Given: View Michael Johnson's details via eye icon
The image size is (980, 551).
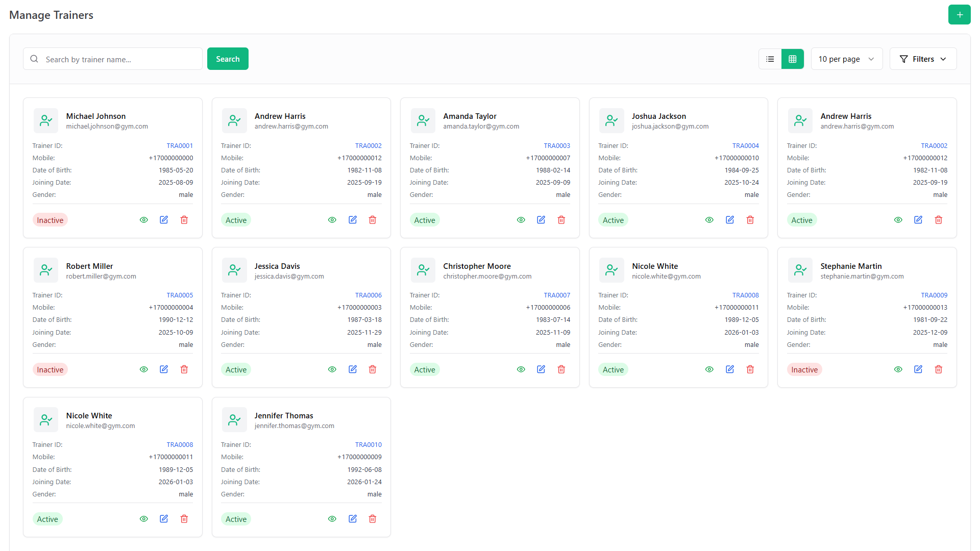Looking at the screenshot, I should 144,220.
